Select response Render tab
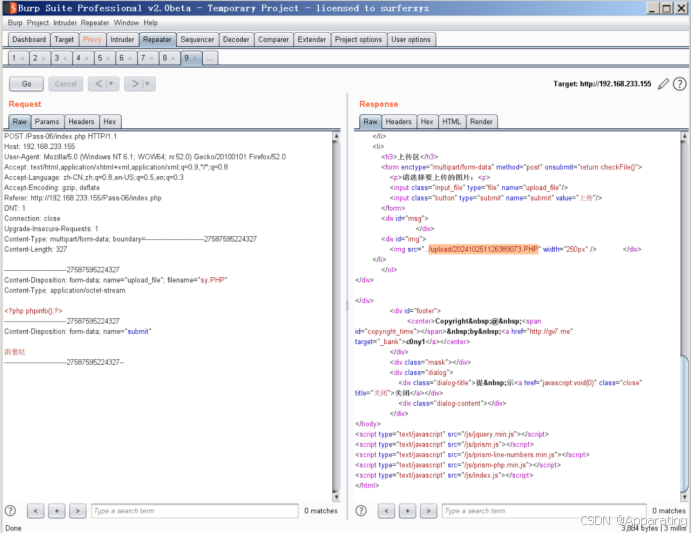This screenshot has height=534, width=692. (481, 121)
